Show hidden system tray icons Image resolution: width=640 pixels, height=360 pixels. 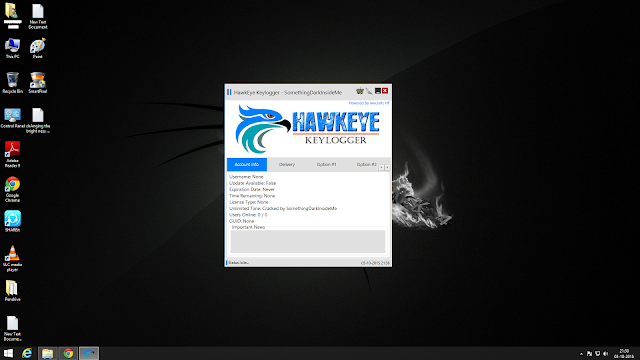click(x=581, y=354)
